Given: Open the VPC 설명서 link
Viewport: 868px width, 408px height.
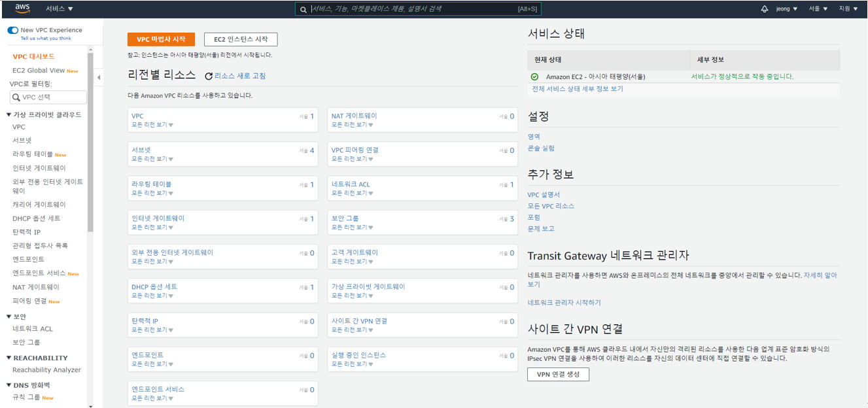Looking at the screenshot, I should (x=544, y=195).
